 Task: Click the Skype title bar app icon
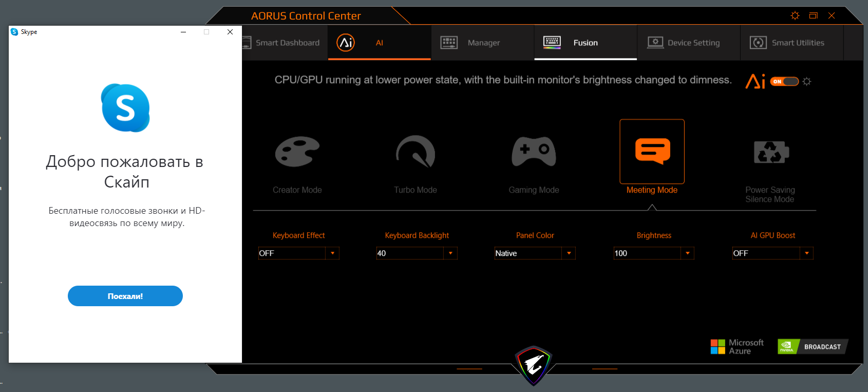click(14, 32)
